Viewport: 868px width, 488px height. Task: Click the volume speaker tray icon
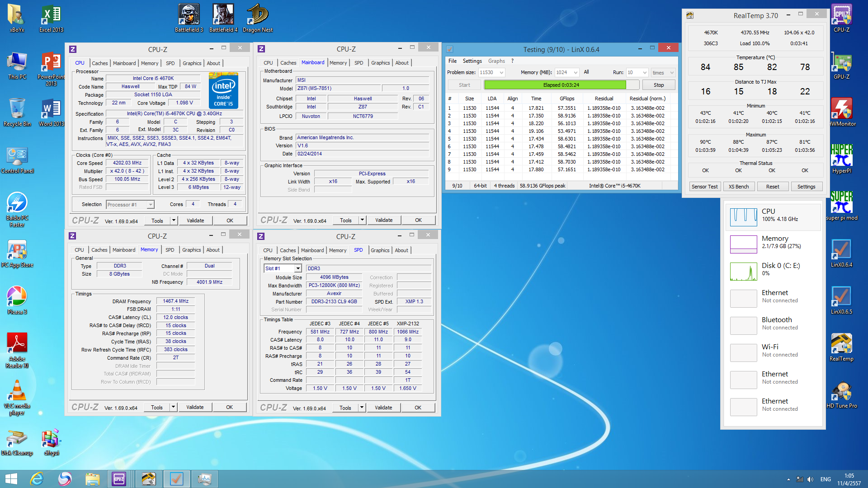[810, 479]
